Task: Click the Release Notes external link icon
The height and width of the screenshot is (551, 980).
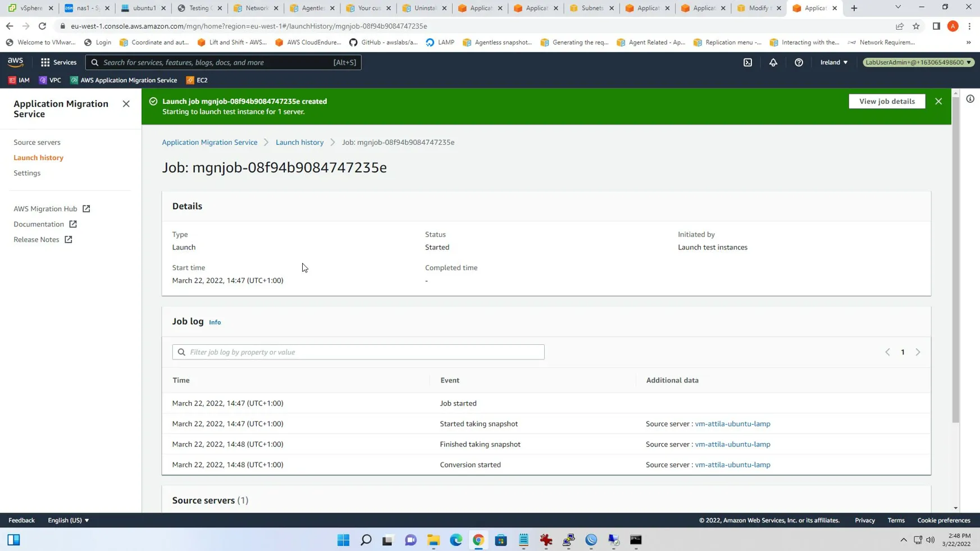Action: point(69,239)
